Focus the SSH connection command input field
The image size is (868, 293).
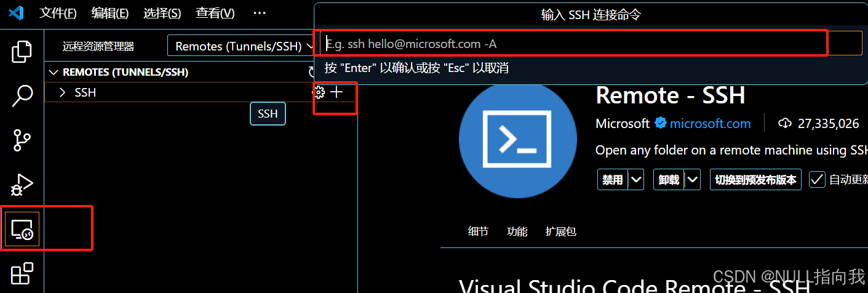point(591,44)
